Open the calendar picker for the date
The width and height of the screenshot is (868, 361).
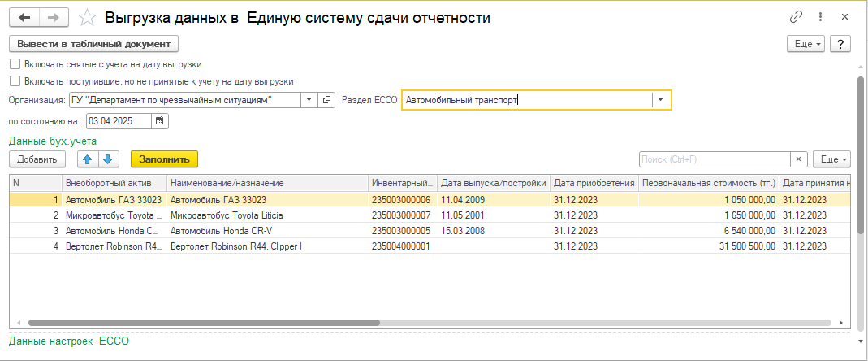[x=159, y=121]
